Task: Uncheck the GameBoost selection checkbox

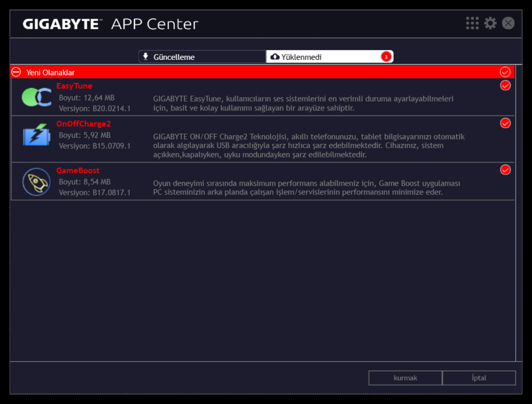Action: pyautogui.click(x=505, y=170)
